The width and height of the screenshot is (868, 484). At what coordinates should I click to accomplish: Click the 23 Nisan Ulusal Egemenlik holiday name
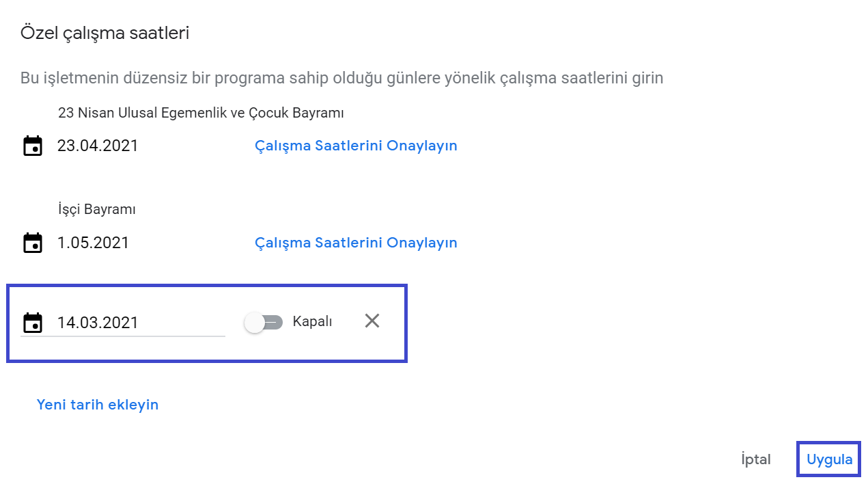point(201,113)
